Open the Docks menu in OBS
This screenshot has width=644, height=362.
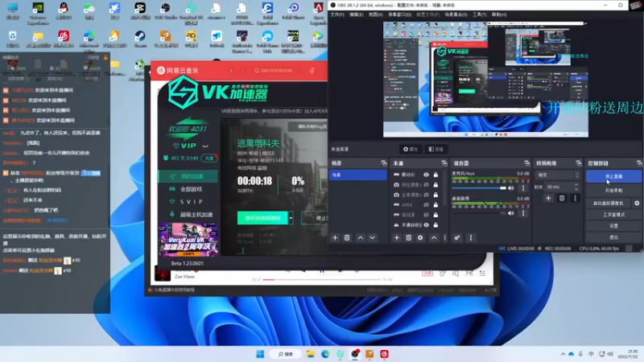(x=399, y=14)
